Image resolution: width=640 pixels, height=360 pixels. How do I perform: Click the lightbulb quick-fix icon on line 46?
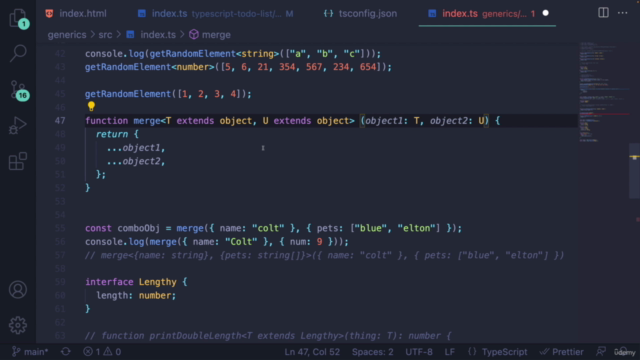coord(91,107)
